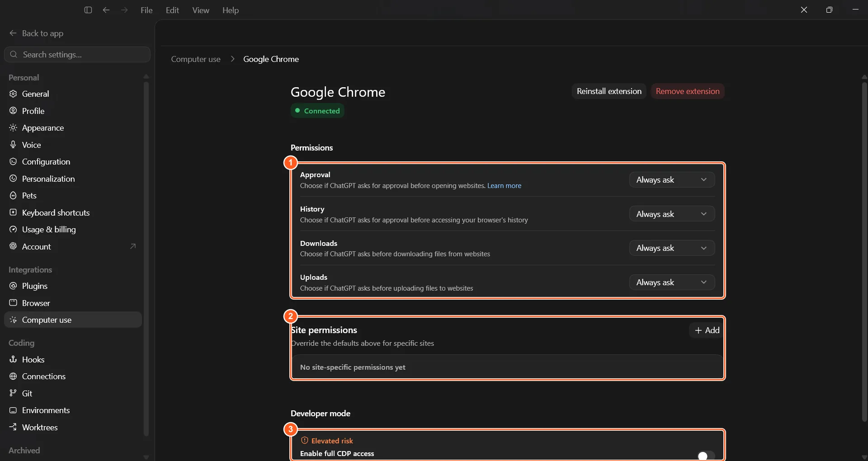
Task: Open the Learn more link
Action: click(x=504, y=185)
